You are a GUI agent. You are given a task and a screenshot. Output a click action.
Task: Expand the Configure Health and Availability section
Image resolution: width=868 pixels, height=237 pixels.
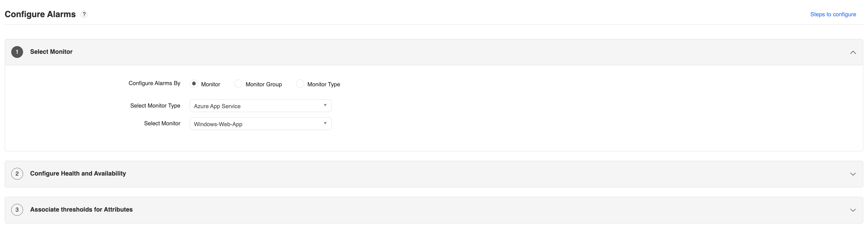[x=853, y=174]
